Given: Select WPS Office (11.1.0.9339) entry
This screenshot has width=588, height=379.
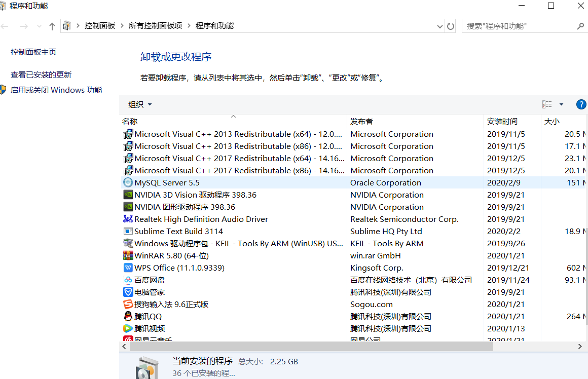Looking at the screenshot, I should click(x=179, y=268).
